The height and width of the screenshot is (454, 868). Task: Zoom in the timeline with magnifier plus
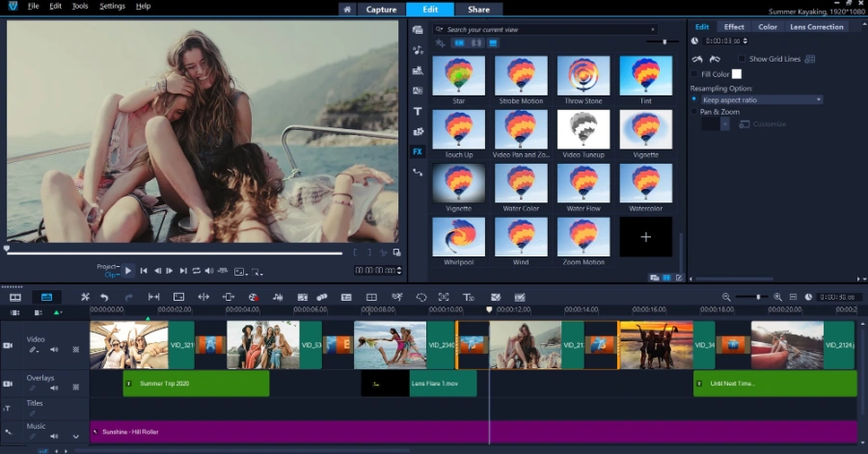(x=777, y=297)
